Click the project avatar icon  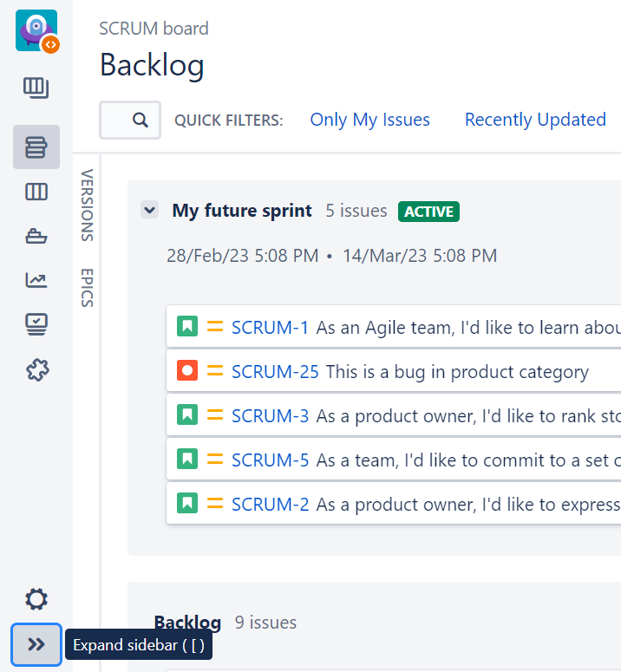[x=36, y=30]
